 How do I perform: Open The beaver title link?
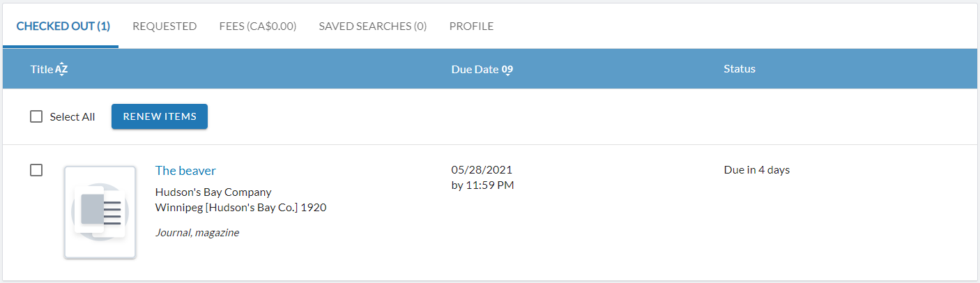click(x=185, y=171)
